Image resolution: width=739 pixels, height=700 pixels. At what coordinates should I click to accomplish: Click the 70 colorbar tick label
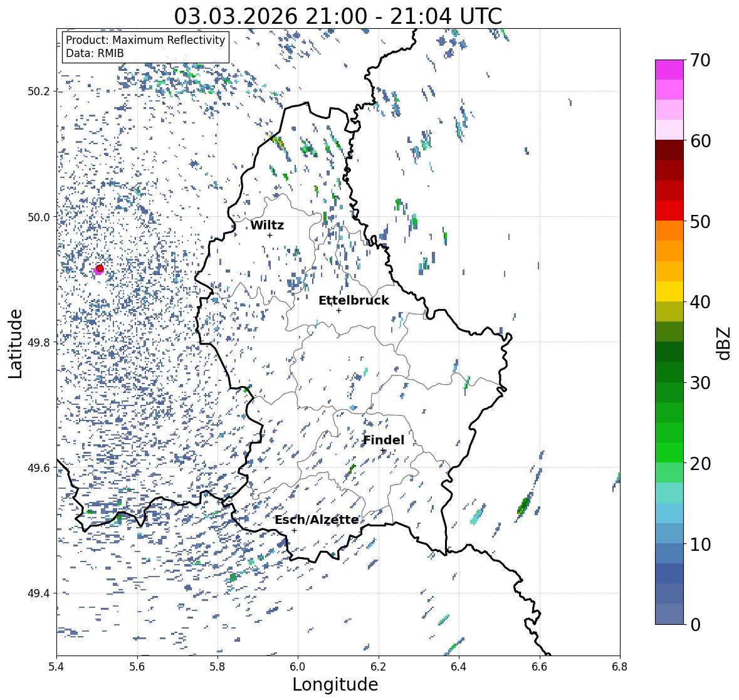point(700,60)
